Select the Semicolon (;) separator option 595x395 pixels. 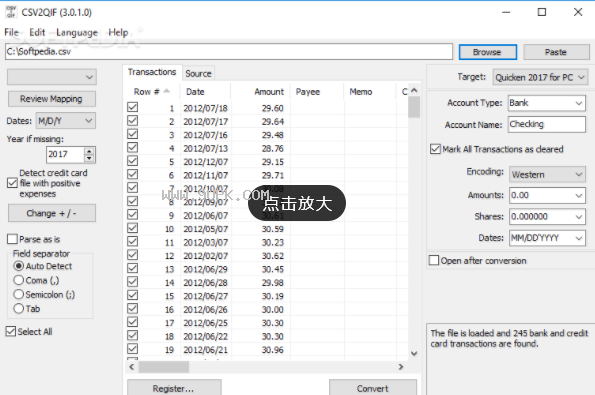[x=19, y=294]
